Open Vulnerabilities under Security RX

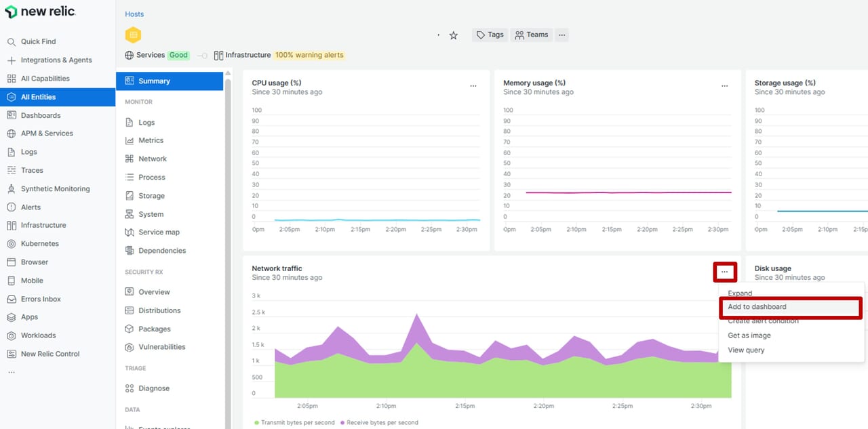point(161,347)
